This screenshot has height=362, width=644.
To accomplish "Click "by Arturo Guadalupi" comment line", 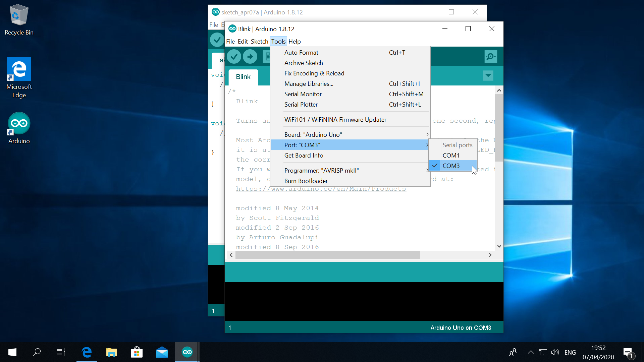I will click(x=277, y=237).
